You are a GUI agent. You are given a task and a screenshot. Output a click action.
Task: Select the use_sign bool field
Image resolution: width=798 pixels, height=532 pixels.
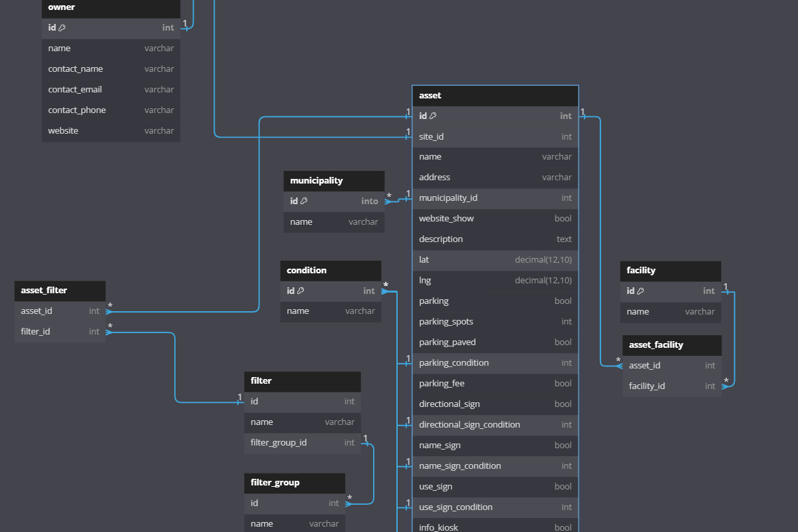point(495,487)
